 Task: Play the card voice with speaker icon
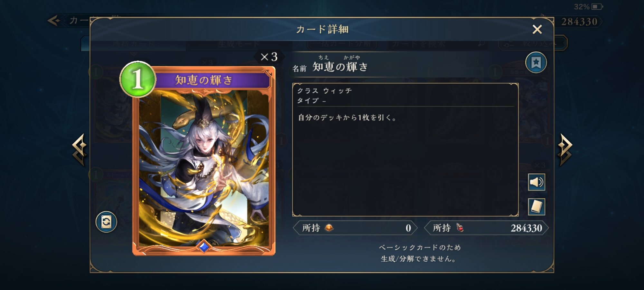536,182
